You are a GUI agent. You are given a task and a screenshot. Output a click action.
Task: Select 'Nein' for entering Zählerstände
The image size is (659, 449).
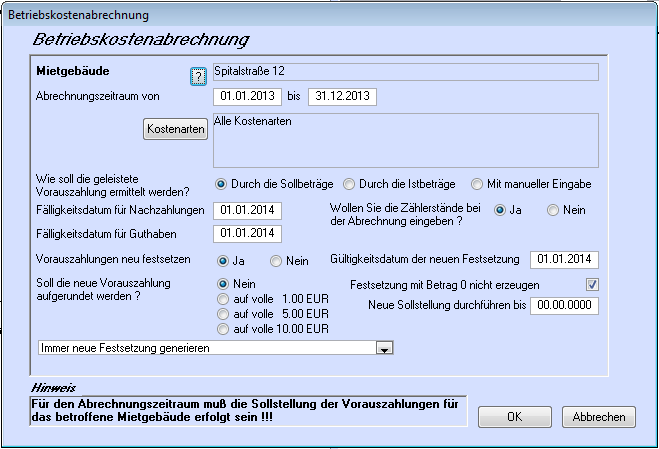click(552, 210)
